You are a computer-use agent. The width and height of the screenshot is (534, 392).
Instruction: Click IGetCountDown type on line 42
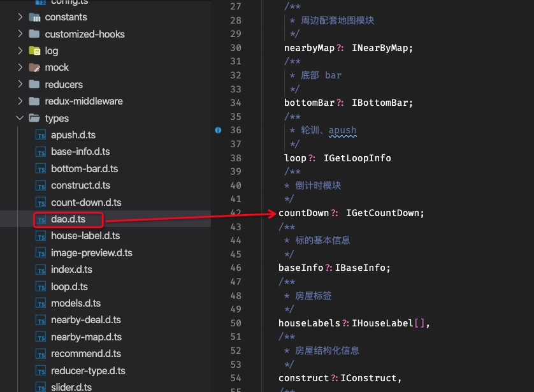point(382,213)
